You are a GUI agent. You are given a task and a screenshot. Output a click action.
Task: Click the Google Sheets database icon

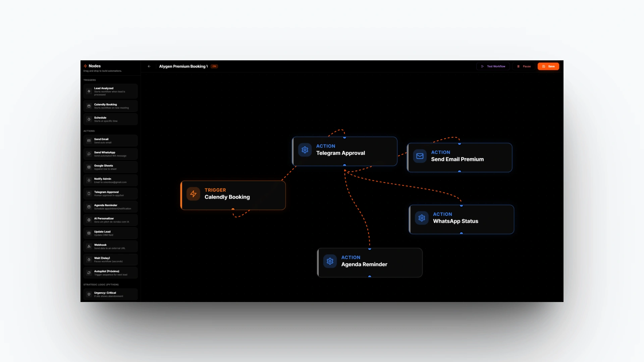89,167
